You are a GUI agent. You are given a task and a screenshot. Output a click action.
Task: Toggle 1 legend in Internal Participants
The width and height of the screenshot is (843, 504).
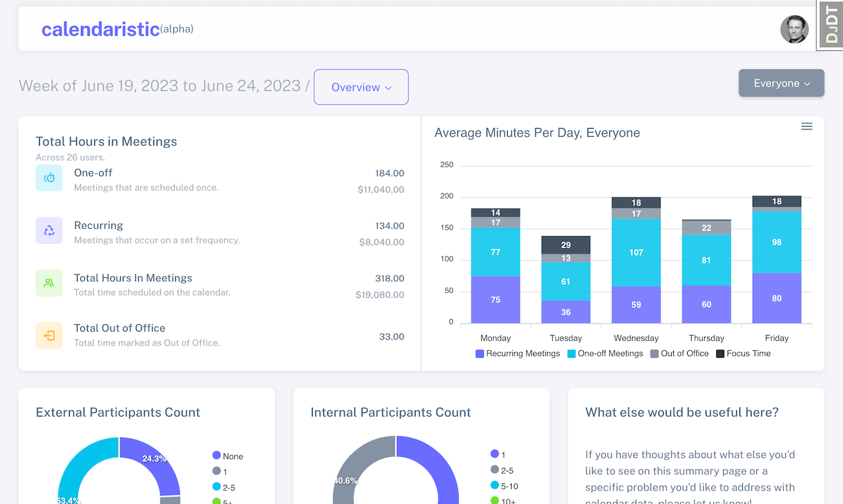tap(498, 454)
